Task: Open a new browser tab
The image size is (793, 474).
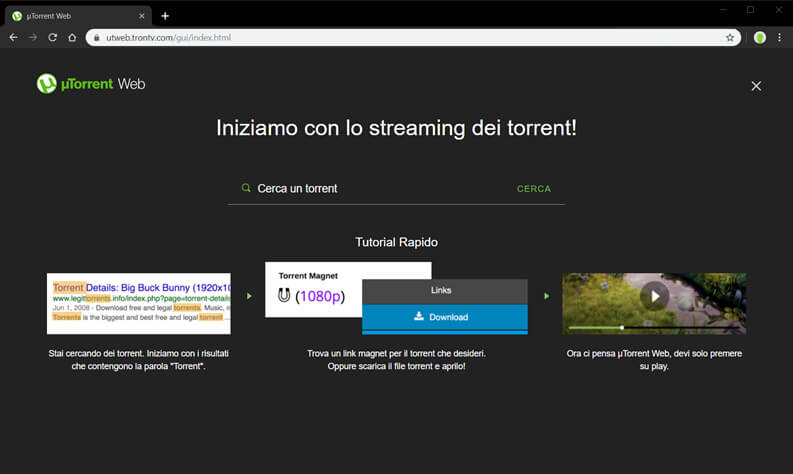Action: point(165,16)
